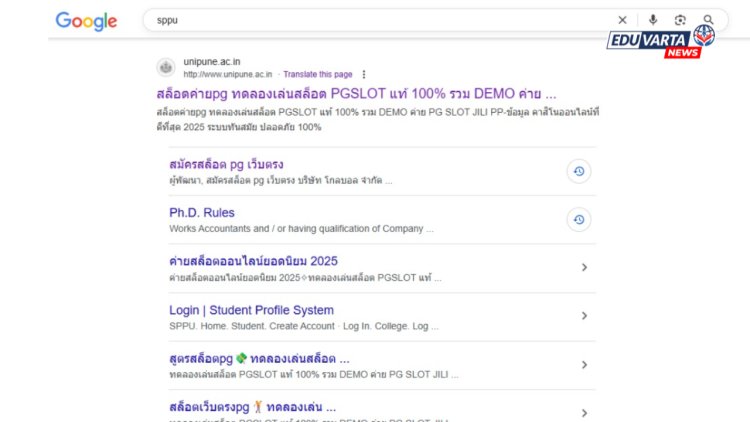This screenshot has height=422, width=750.
Task: Click the unipune.ac.in site name
Action: pyautogui.click(x=212, y=62)
